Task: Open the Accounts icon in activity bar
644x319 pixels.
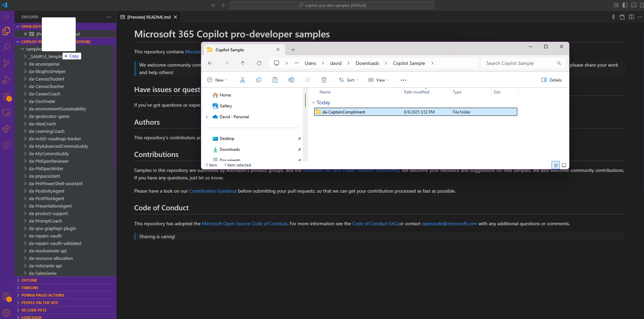Action: coord(6,297)
